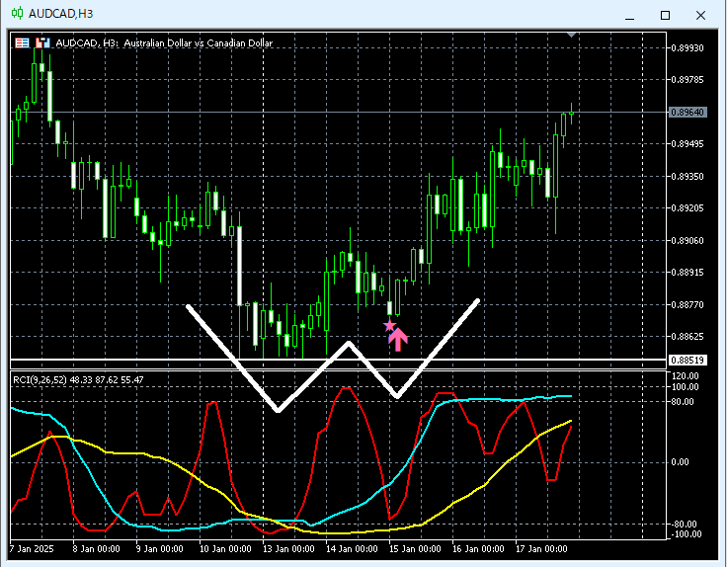Click the 80.00 RCI scale label

(x=683, y=402)
